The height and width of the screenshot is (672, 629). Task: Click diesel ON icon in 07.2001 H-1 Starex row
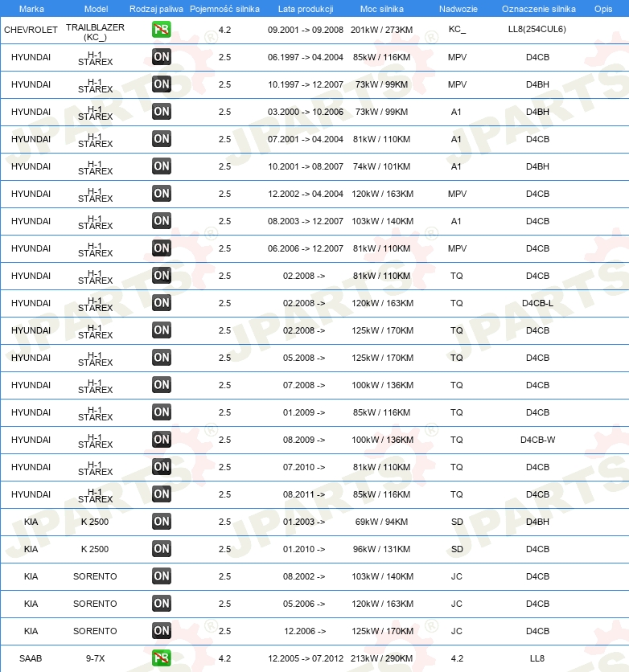tap(162, 139)
